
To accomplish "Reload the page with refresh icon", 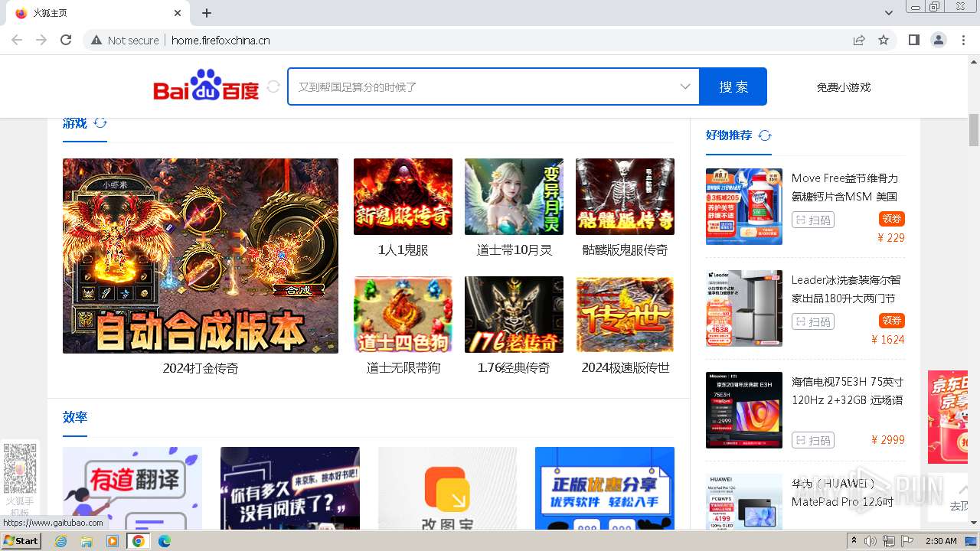I will 66,40.
